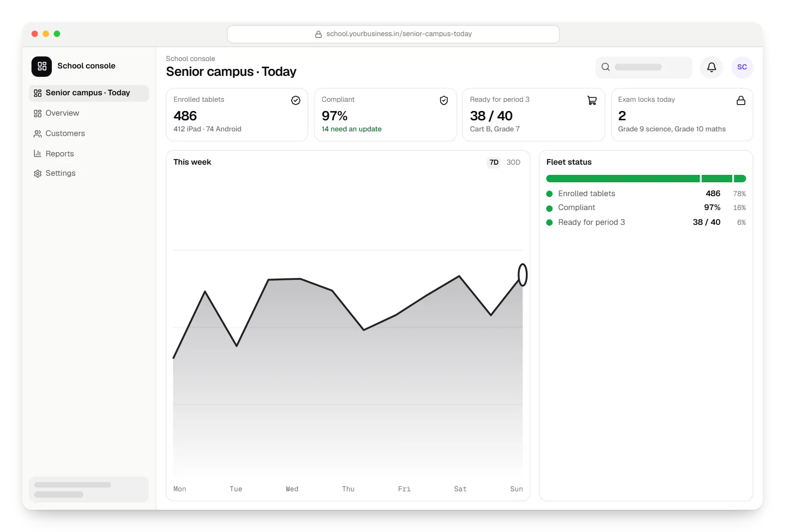Click the green dot beside Enrolled tablets
This screenshot has width=785, height=532.
click(549, 194)
